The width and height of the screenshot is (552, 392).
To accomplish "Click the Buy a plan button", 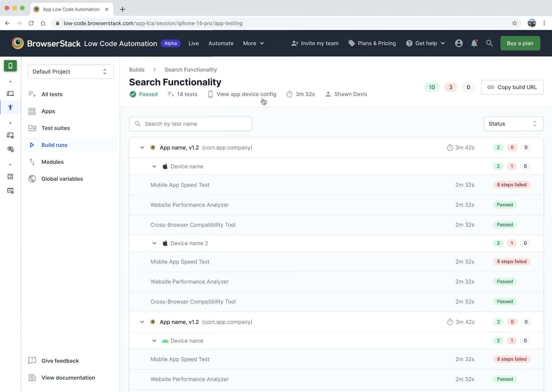I will (x=520, y=43).
